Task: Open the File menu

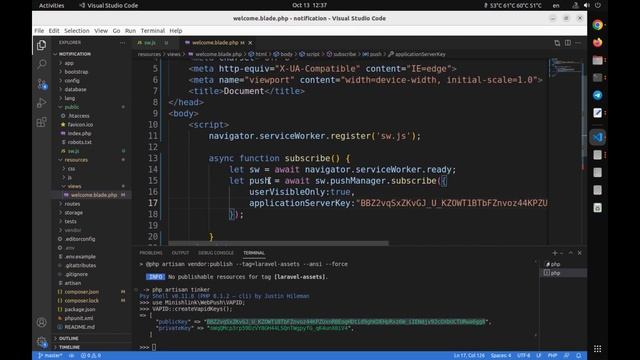Action: coord(39,31)
